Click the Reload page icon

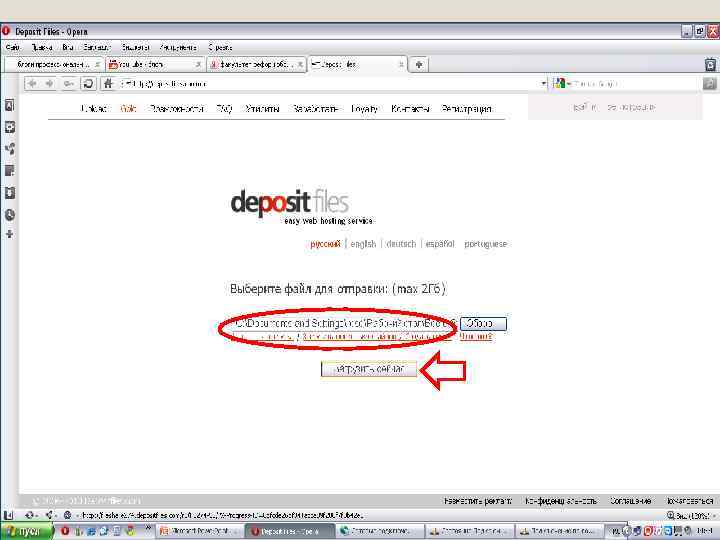(88, 84)
